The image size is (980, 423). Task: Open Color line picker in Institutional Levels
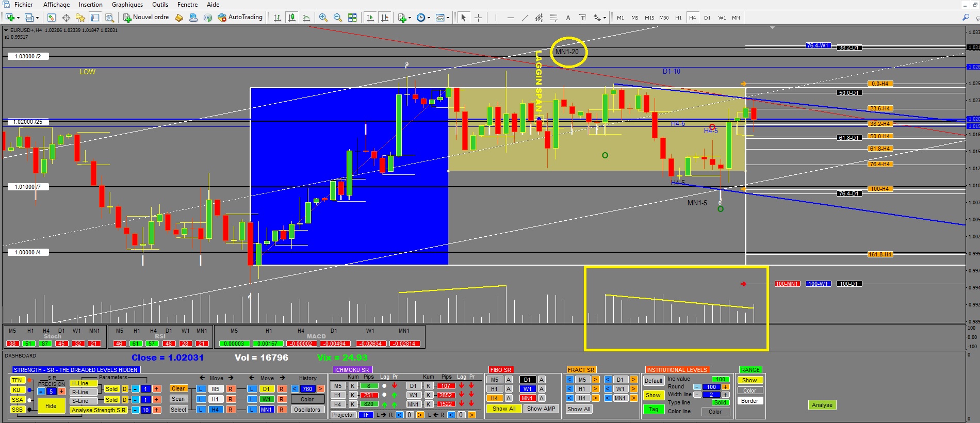(715, 412)
